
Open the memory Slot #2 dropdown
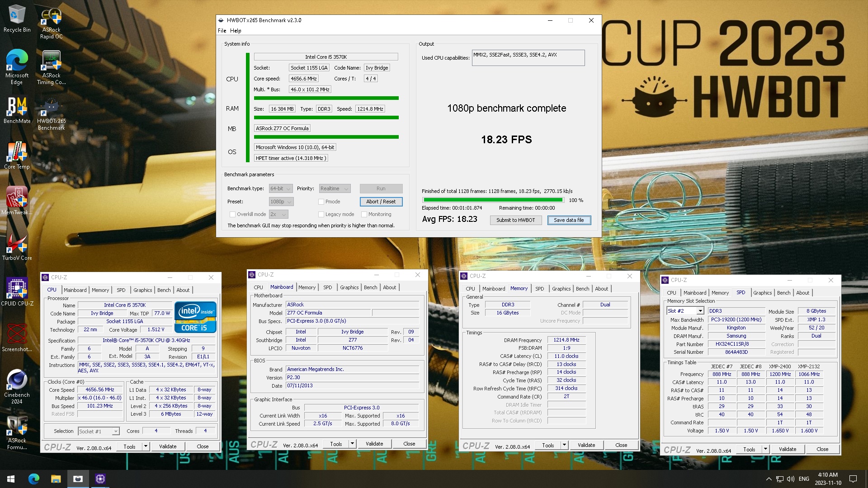tap(685, 311)
